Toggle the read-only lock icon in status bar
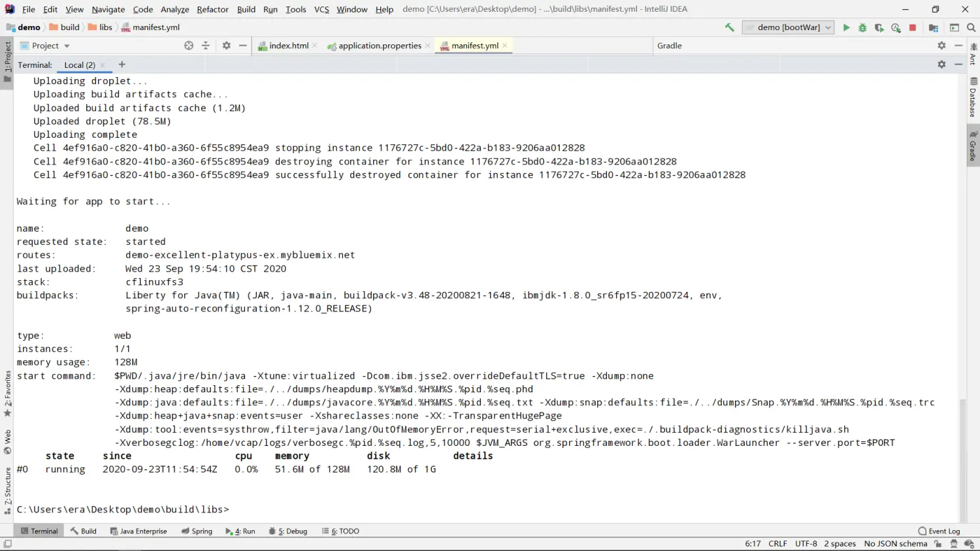980x551 pixels. (x=938, y=544)
